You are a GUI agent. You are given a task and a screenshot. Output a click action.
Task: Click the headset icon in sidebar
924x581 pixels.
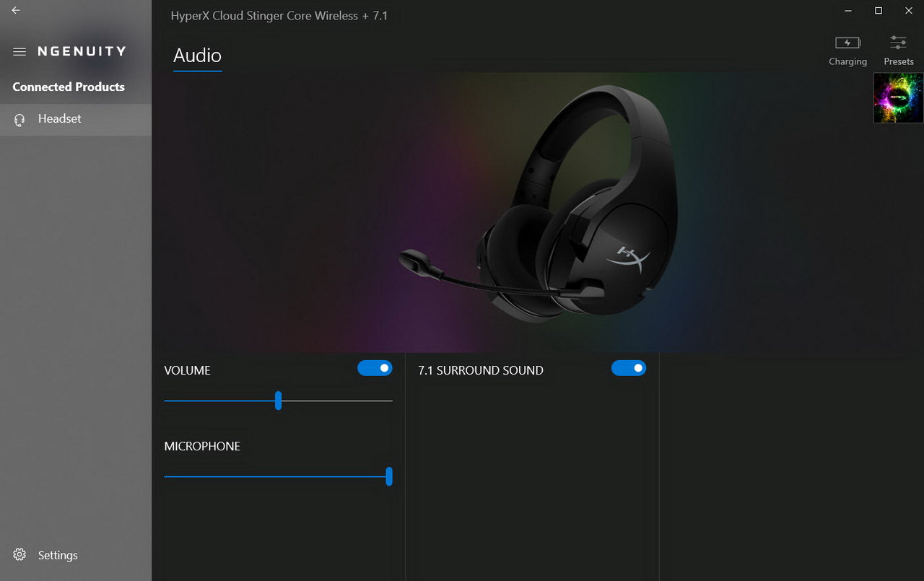click(19, 120)
